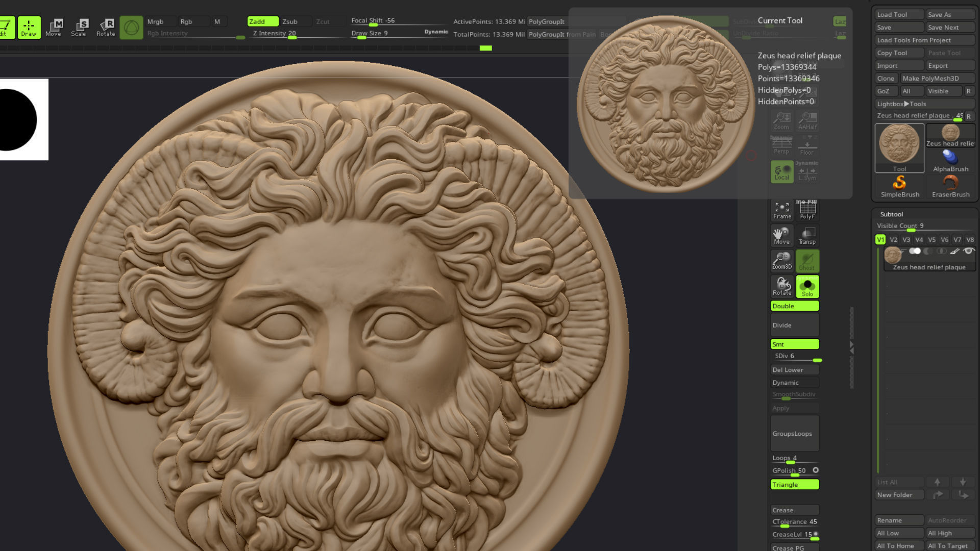The image size is (980, 551).
Task: Toggle Solo mode off
Action: click(807, 286)
